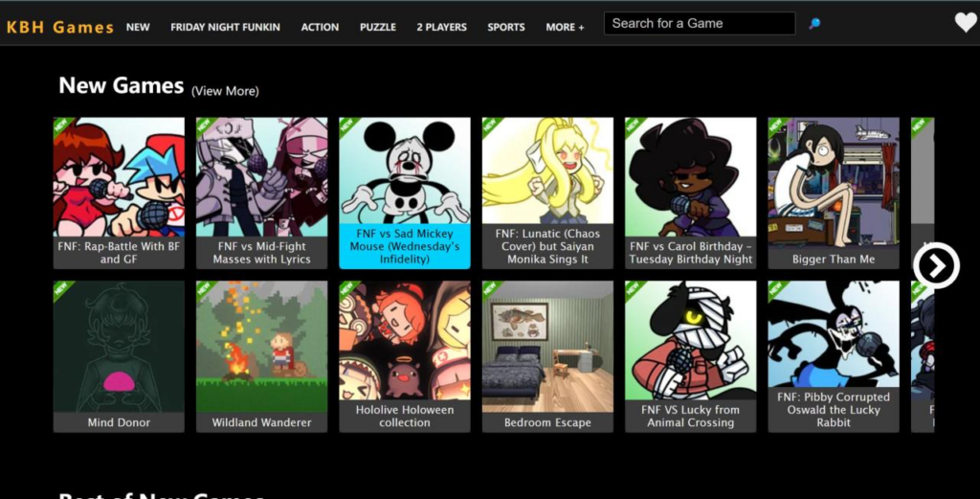Open FNF VS Lucky from Animal Crossing thumbnail
Screen dimensions: 980x499
(x=691, y=340)
